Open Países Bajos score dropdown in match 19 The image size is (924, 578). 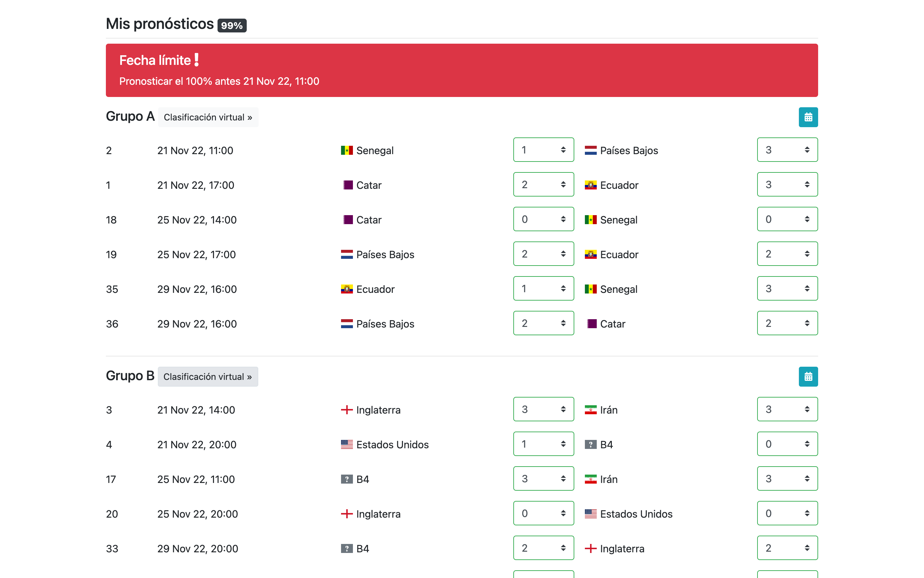543,253
